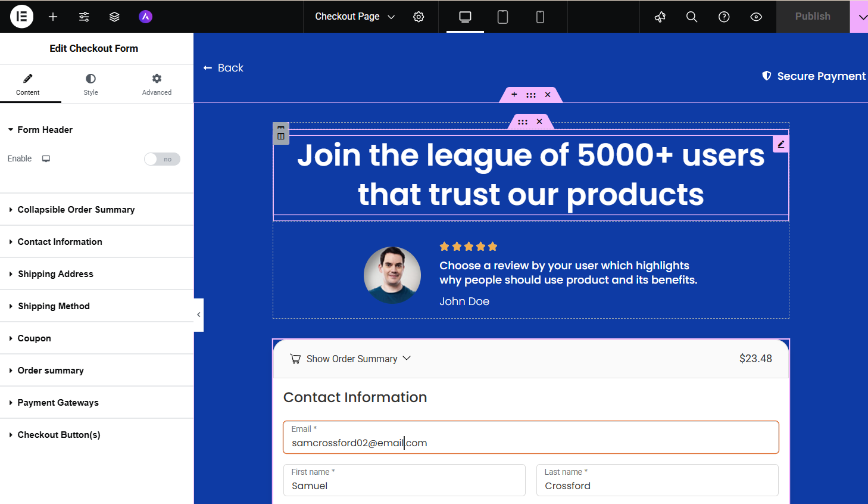The image size is (868, 504).
Task: Open page settings gear icon
Action: (419, 17)
